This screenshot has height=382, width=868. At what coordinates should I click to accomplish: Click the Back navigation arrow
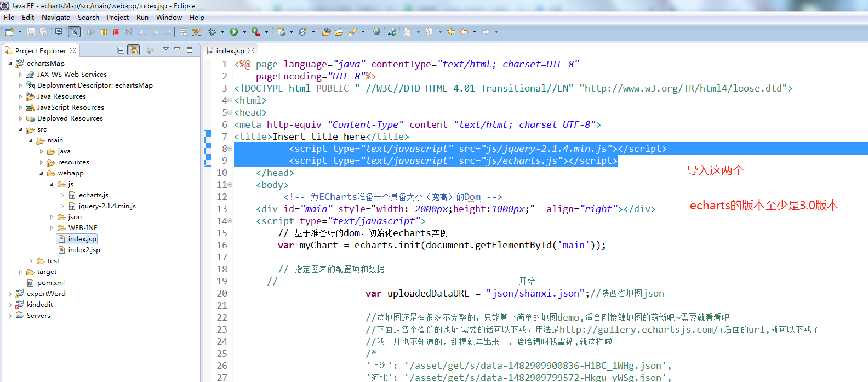464,32
